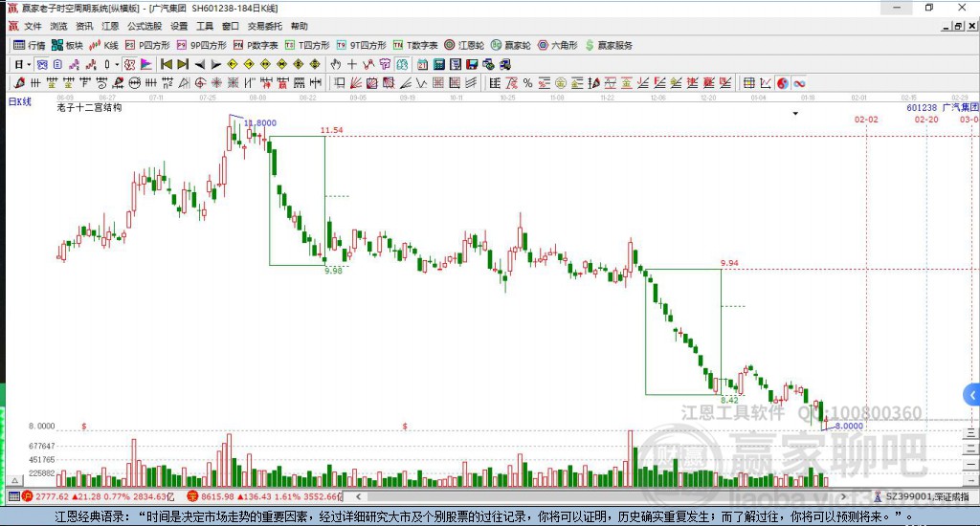
Task: Click the table grid icon near yin-yang
Action: click(748, 83)
